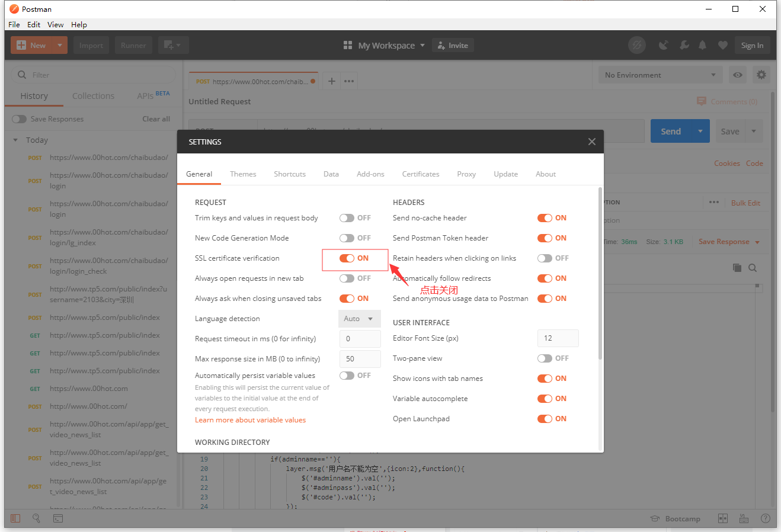
Task: Open the Learn more about variable values link
Action: tap(250, 419)
